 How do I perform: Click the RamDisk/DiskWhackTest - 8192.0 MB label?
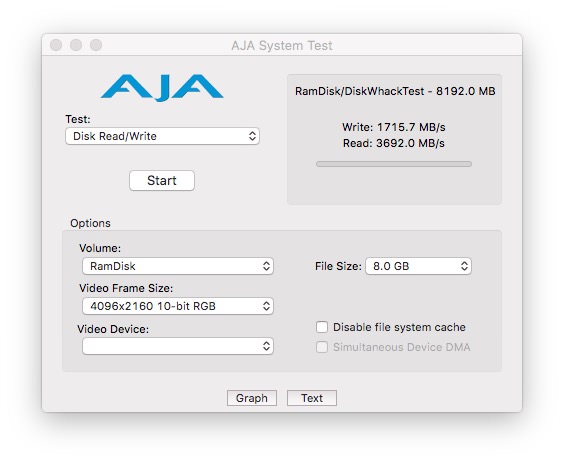(395, 91)
